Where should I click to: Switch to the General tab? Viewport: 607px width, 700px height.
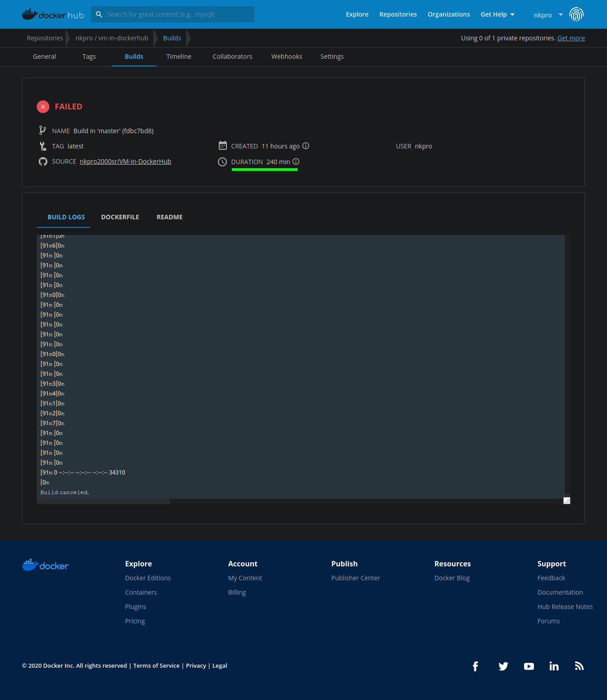pyautogui.click(x=44, y=57)
